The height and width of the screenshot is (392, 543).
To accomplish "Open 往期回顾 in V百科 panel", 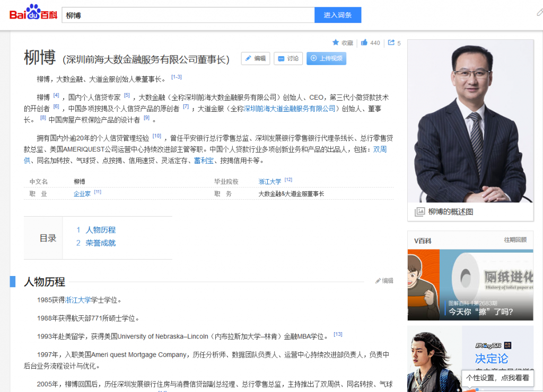I will click(x=515, y=240).
